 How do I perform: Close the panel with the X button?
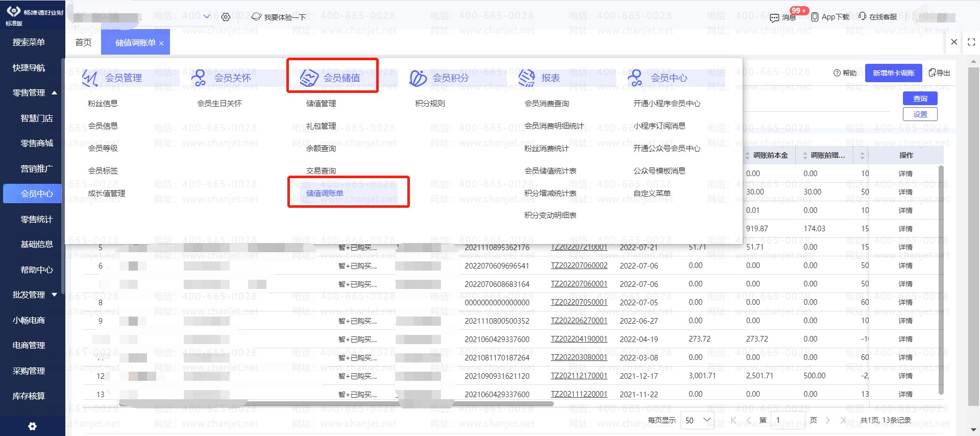tap(954, 42)
